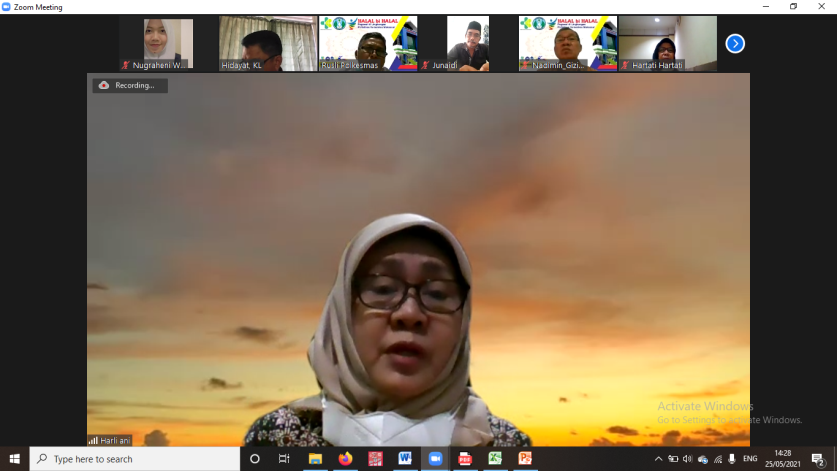Open volume control in system tray
The width and height of the screenshot is (837, 471).
coord(688,459)
